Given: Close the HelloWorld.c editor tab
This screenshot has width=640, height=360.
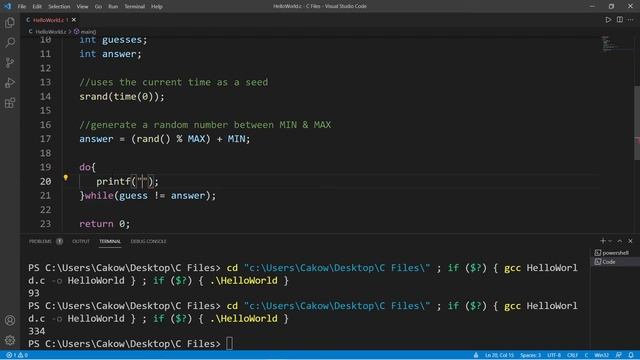Looking at the screenshot, I should (73, 20).
